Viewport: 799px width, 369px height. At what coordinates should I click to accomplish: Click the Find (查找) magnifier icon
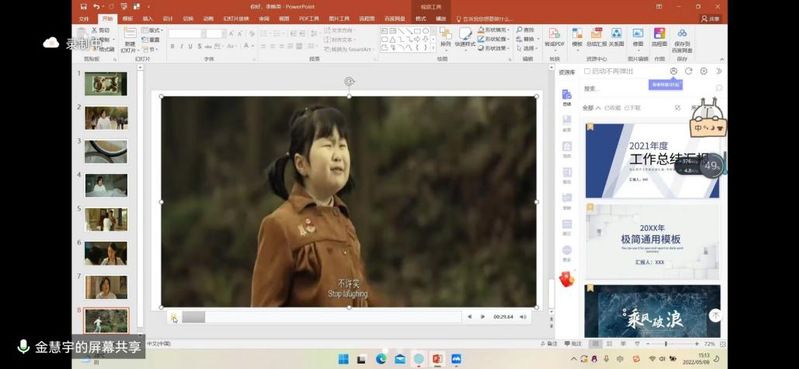coord(519,30)
